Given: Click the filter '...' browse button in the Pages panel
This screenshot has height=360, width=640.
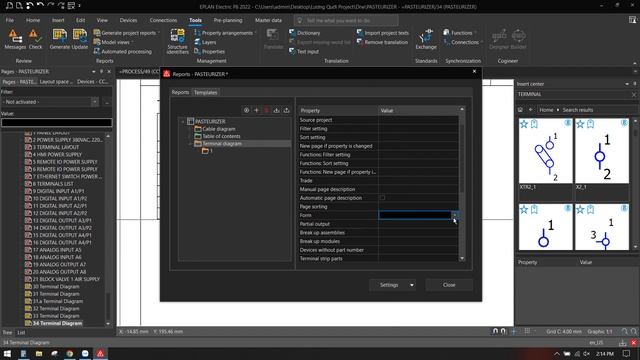Looking at the screenshot, I should (x=107, y=102).
